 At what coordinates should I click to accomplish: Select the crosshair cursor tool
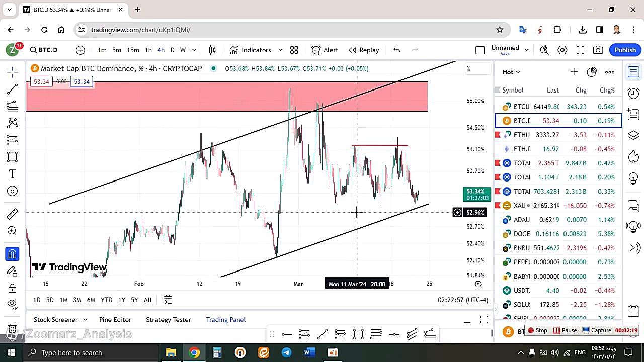[x=13, y=72]
